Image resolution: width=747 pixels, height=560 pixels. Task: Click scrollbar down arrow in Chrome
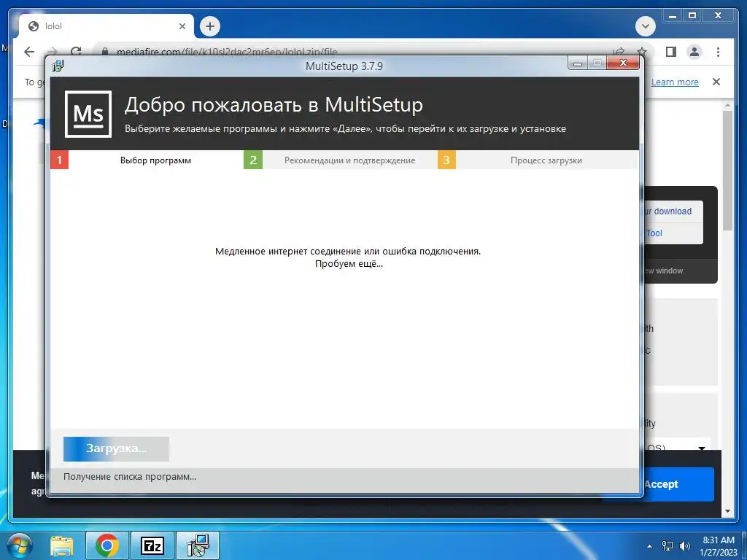click(727, 511)
